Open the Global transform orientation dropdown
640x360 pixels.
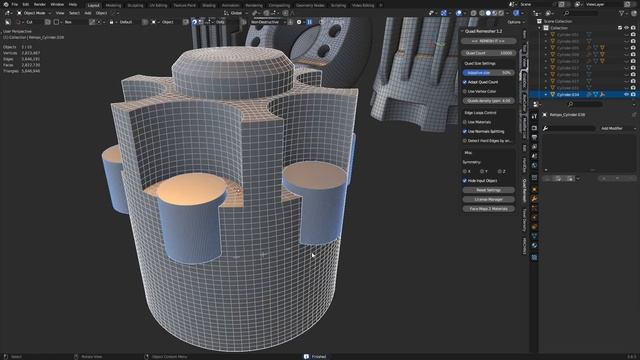pos(236,13)
